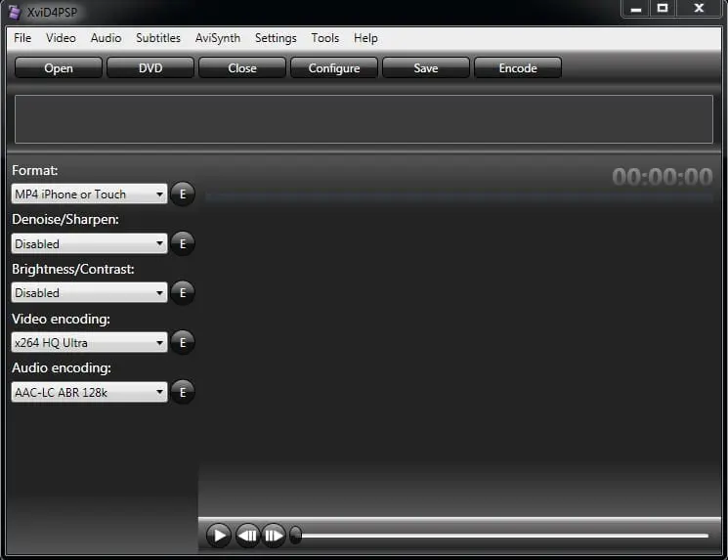Start encoding with the Encode button
728x560 pixels.
(518, 68)
